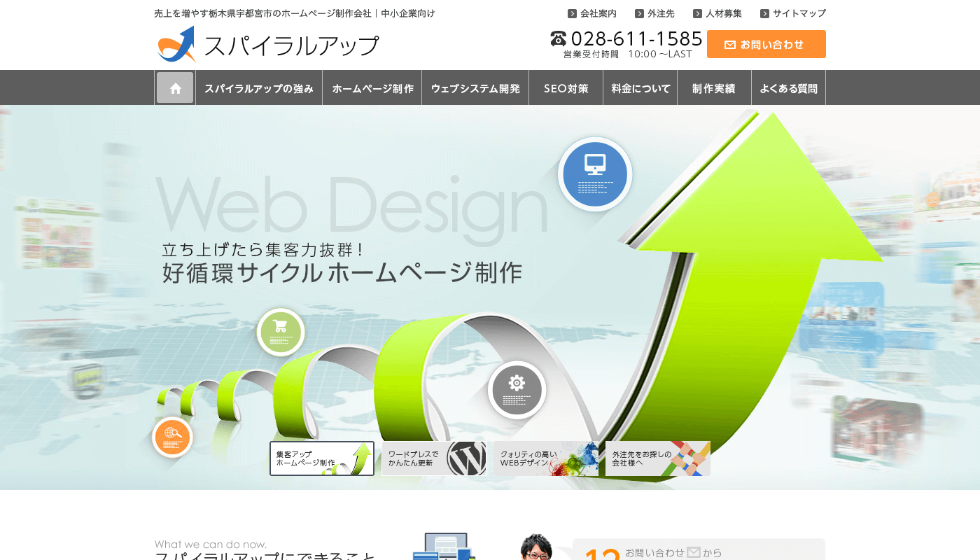Open the SEO対策 menu item
Viewport: 980px width, 560px height.
pyautogui.click(x=566, y=88)
